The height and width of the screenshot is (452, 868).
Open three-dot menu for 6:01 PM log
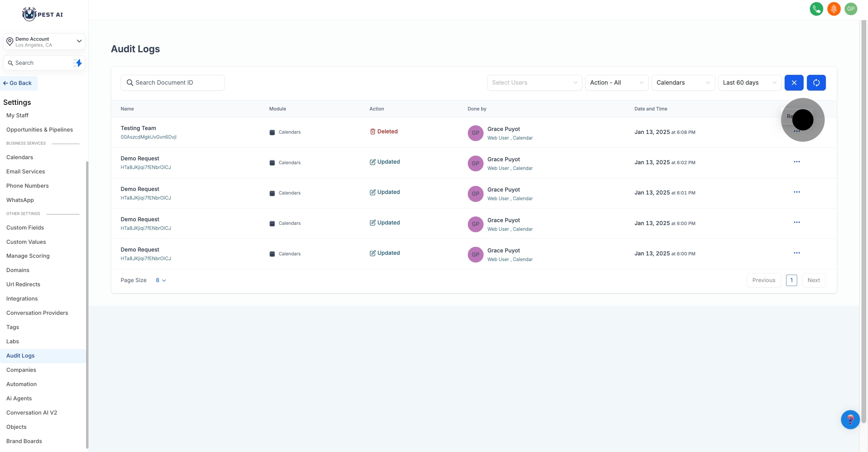coord(797,192)
